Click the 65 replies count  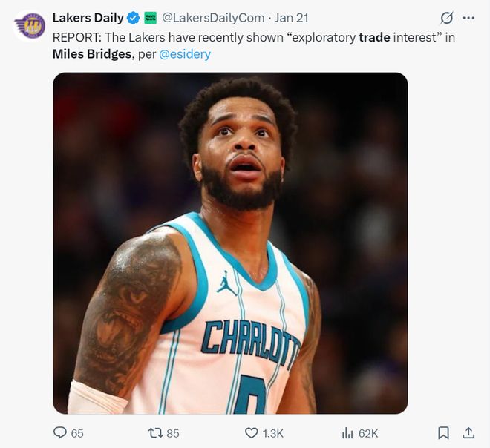tap(77, 433)
